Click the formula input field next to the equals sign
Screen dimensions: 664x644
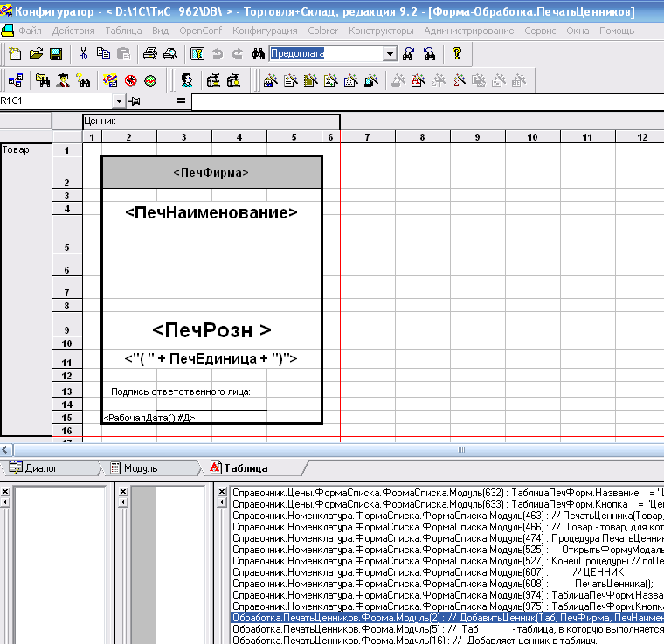point(419,102)
